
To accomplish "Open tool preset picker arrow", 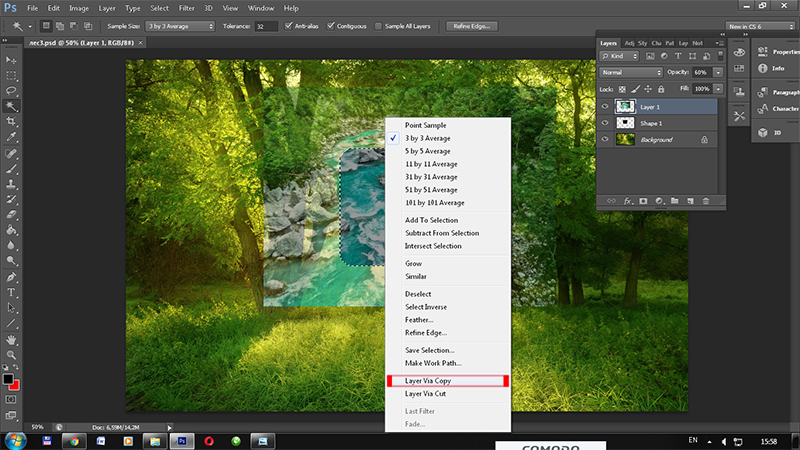I will click(30, 26).
